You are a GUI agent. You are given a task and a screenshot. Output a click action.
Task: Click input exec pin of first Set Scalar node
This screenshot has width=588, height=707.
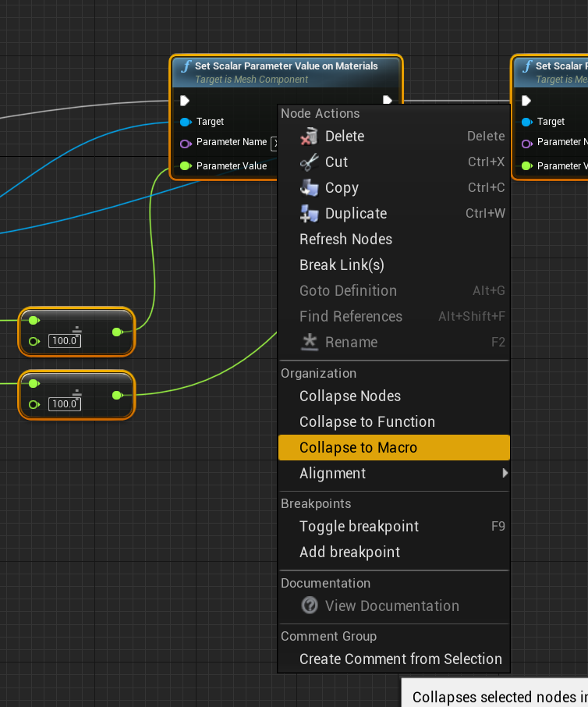click(185, 101)
